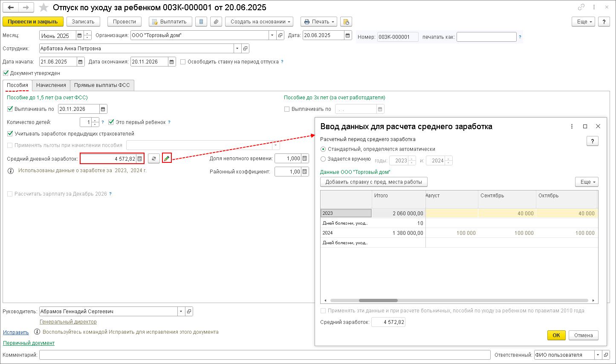The height and width of the screenshot is (364, 616).
Task: Toggle Выплачивать по for 1,5 years benefit
Action: coord(10,109)
